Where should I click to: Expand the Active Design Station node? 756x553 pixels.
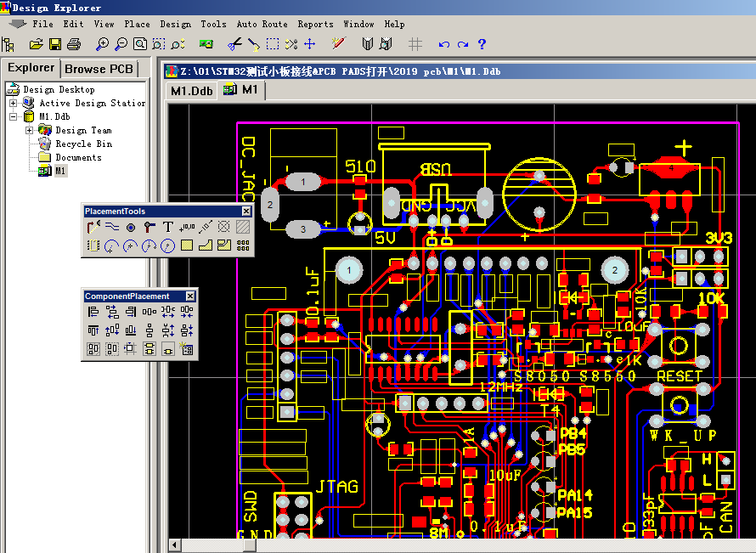point(13,103)
